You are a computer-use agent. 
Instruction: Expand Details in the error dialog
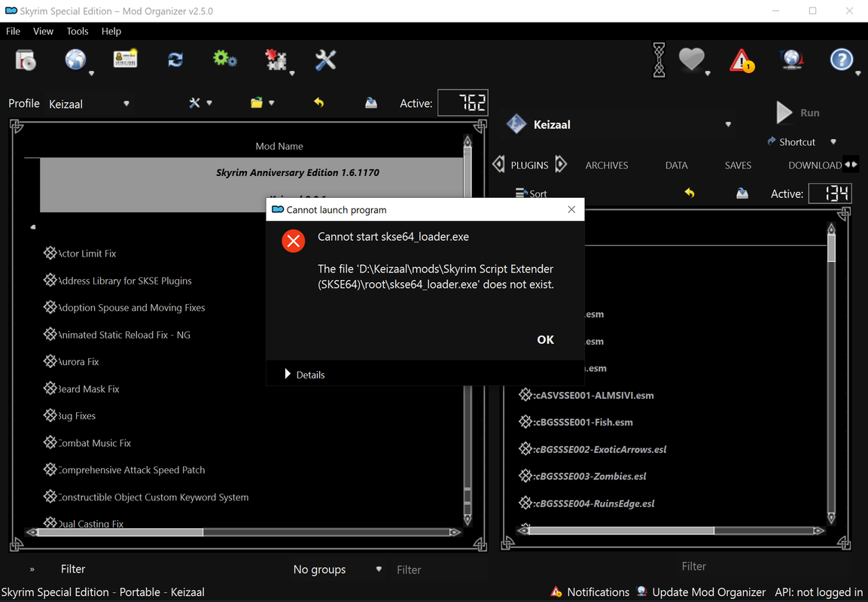[304, 375]
